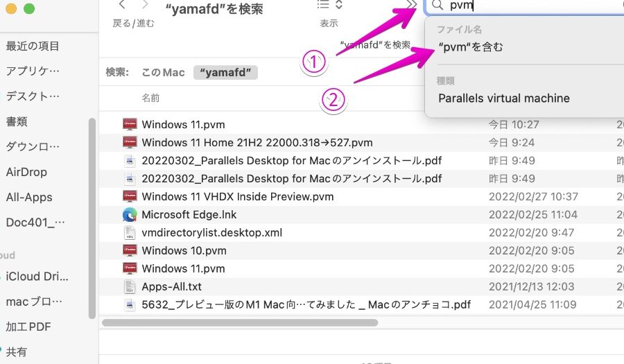Open AirDrop in sidebar
Screen dimensions: 624x364
click(x=26, y=172)
